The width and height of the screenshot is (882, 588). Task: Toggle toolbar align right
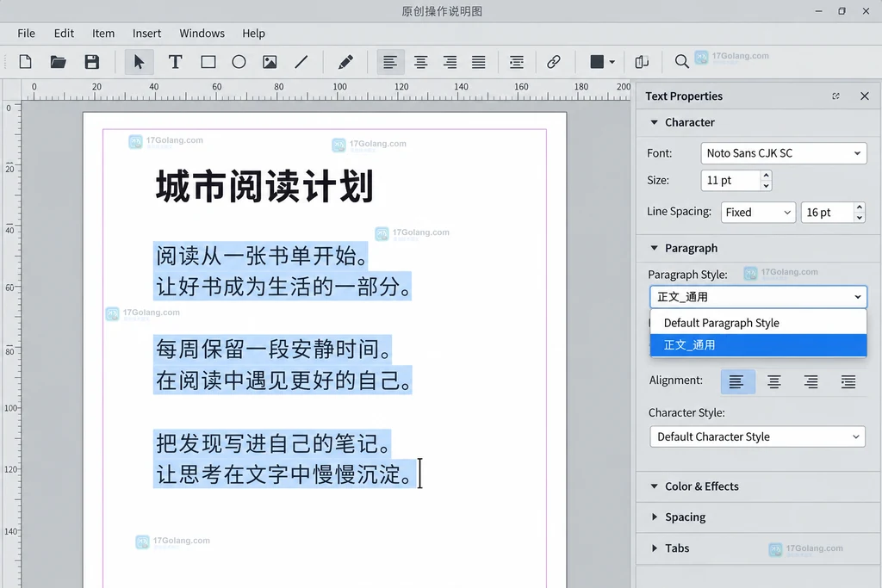tap(450, 62)
